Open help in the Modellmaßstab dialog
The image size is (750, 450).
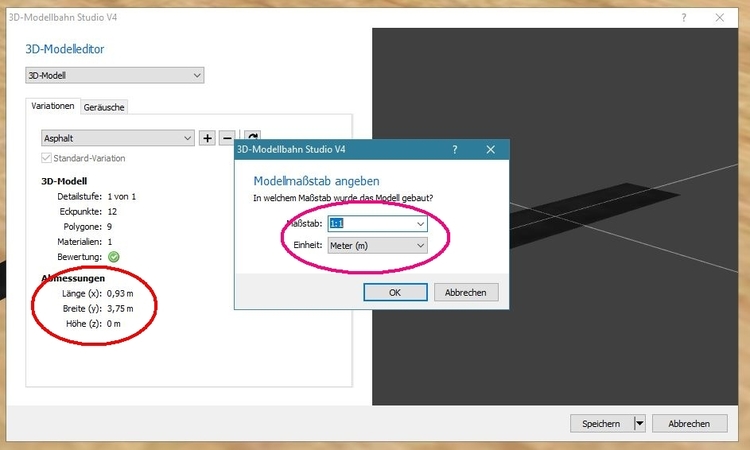point(455,149)
